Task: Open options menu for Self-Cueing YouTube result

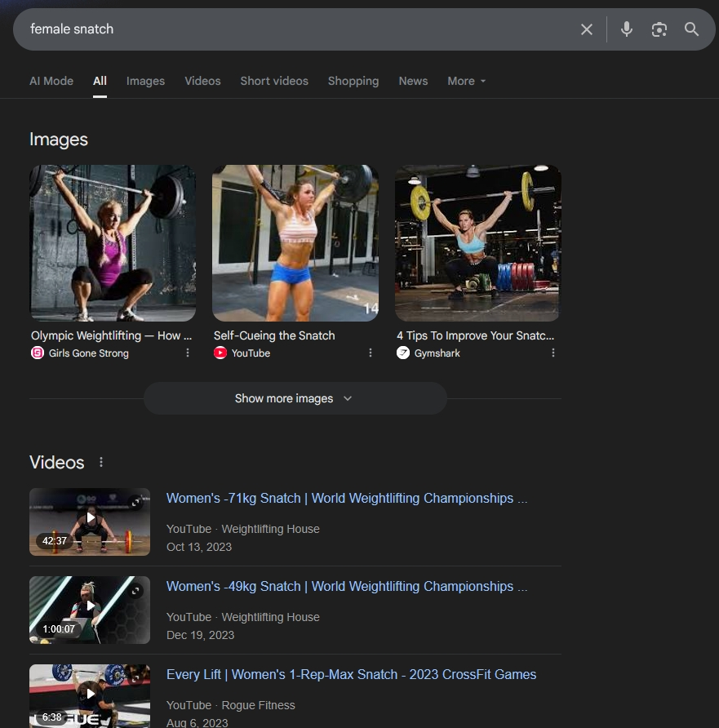Action: pyautogui.click(x=371, y=353)
